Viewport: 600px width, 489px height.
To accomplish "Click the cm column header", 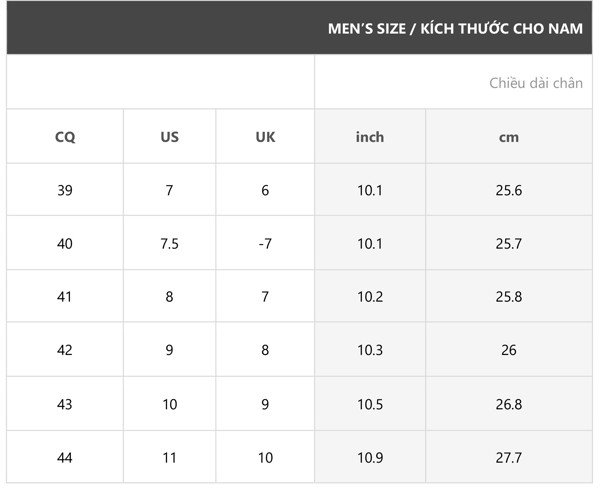I will (509, 137).
